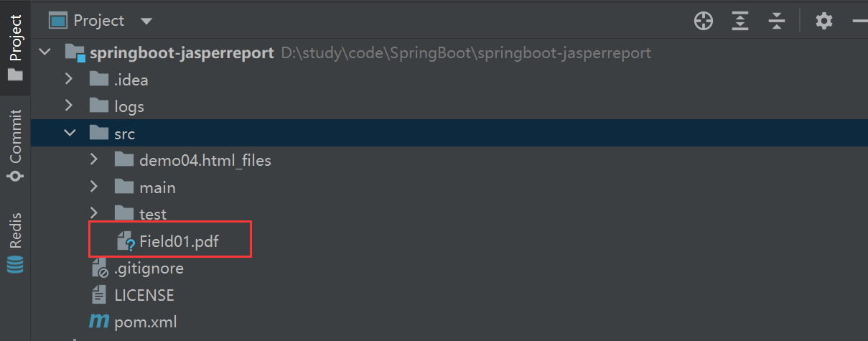Switch to the Commit tool window tab
Screen dimensions: 868x341
tap(15, 145)
